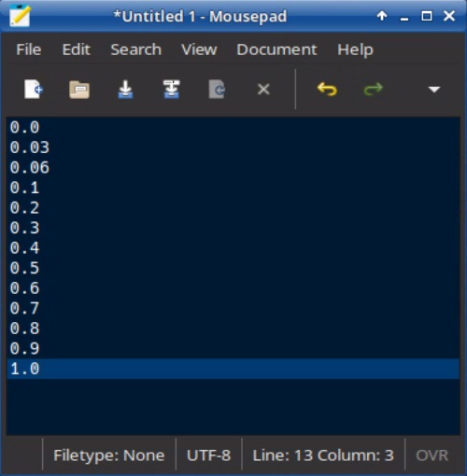The height and width of the screenshot is (476, 467).
Task: Place cursor on the 0.06 line
Action: [x=233, y=167]
